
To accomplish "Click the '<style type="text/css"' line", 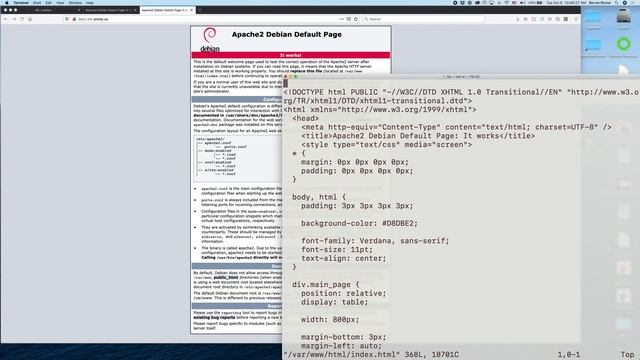I will click(x=387, y=145).
